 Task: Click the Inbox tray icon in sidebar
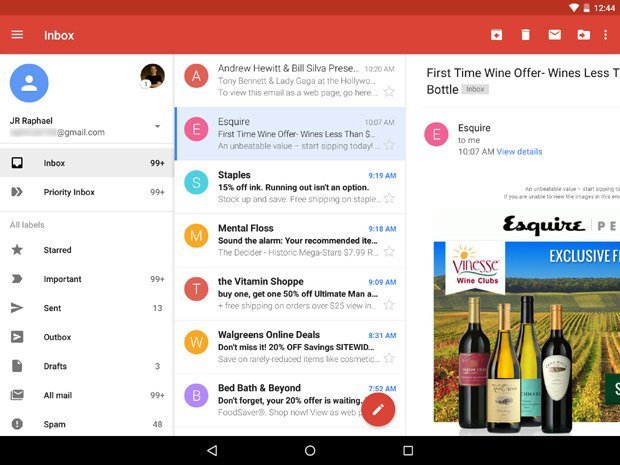17,163
